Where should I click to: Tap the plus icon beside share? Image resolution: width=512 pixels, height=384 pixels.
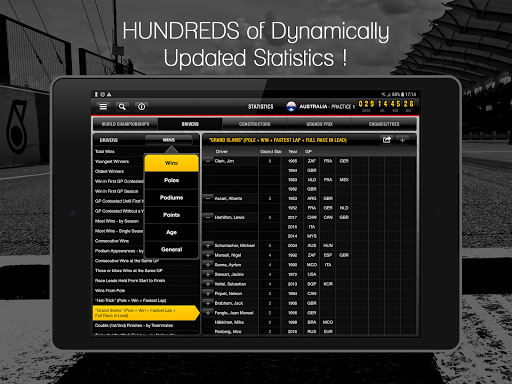coord(402,140)
